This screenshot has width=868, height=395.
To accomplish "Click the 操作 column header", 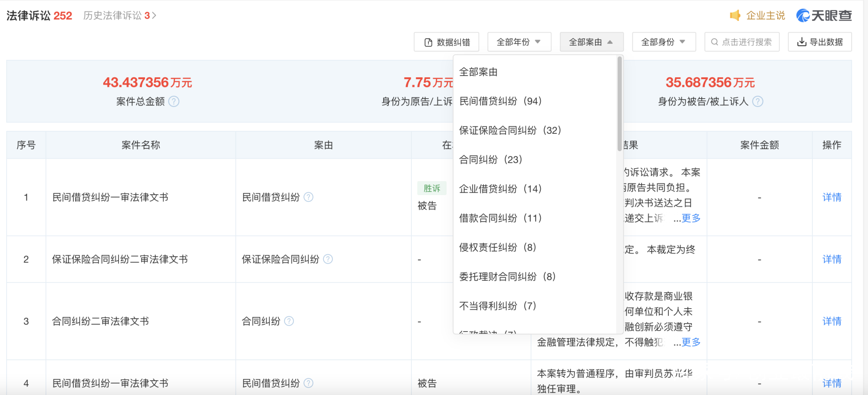I will pos(832,145).
